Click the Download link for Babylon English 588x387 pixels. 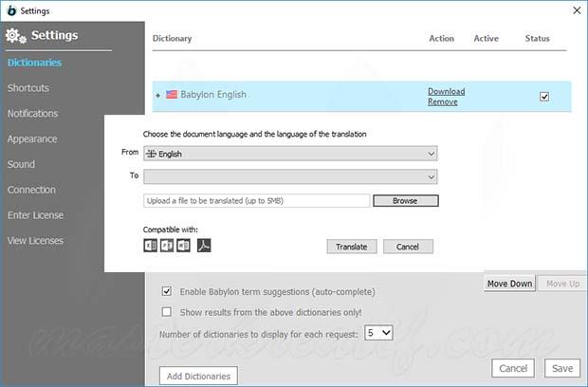(x=447, y=91)
